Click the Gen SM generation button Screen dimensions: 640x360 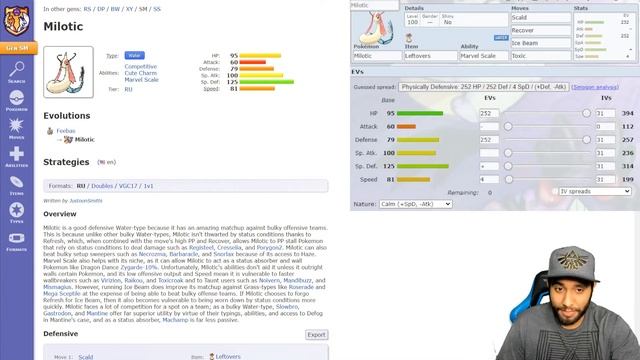click(x=17, y=48)
